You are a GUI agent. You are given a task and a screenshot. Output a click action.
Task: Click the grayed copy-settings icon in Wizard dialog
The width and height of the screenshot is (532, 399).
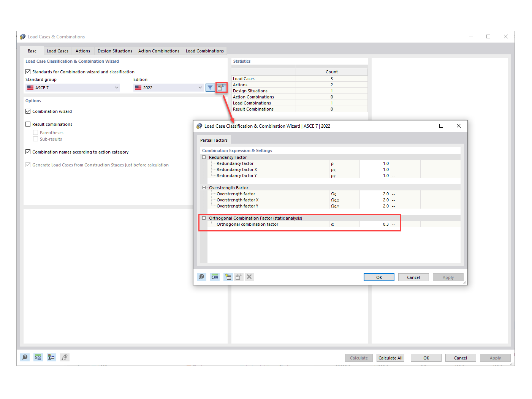(239, 277)
